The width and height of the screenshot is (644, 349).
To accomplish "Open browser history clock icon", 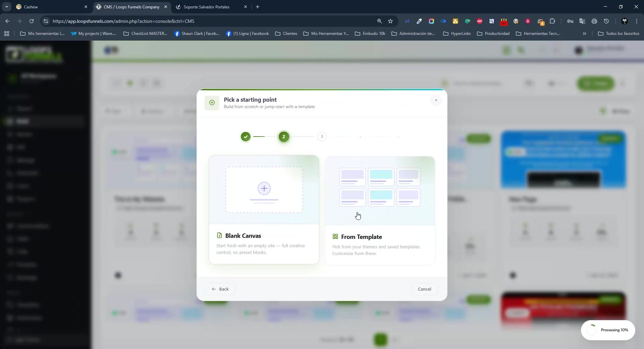I will (606, 21).
